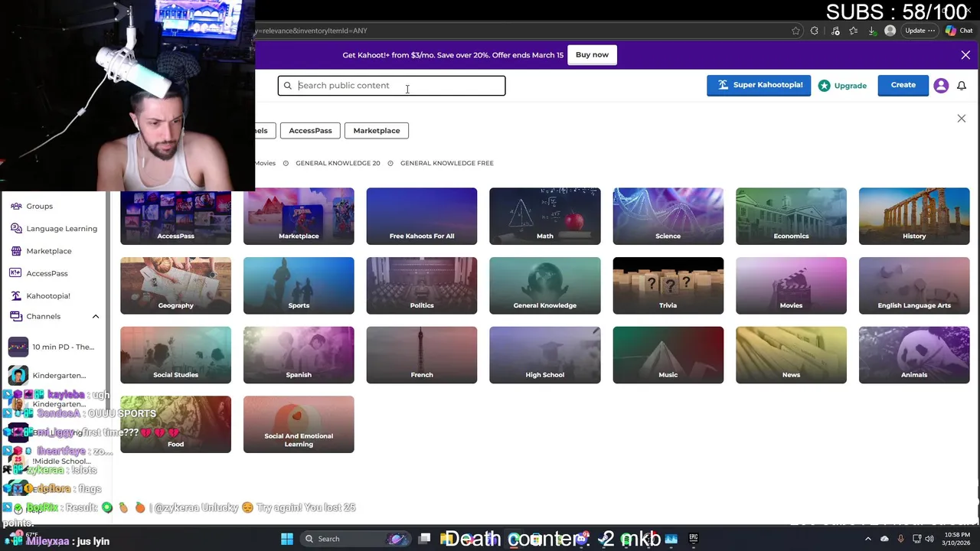Open the Math category tile
This screenshot has width=980, height=551.
coord(545,217)
